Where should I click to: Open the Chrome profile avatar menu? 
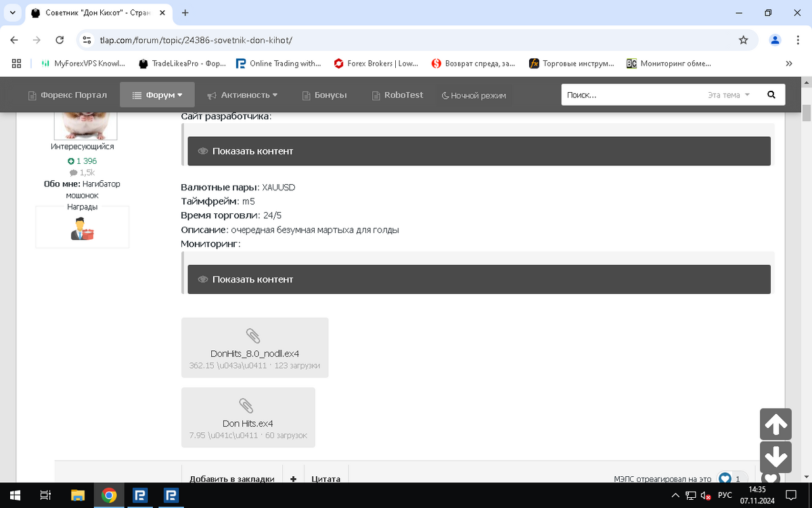click(x=775, y=40)
